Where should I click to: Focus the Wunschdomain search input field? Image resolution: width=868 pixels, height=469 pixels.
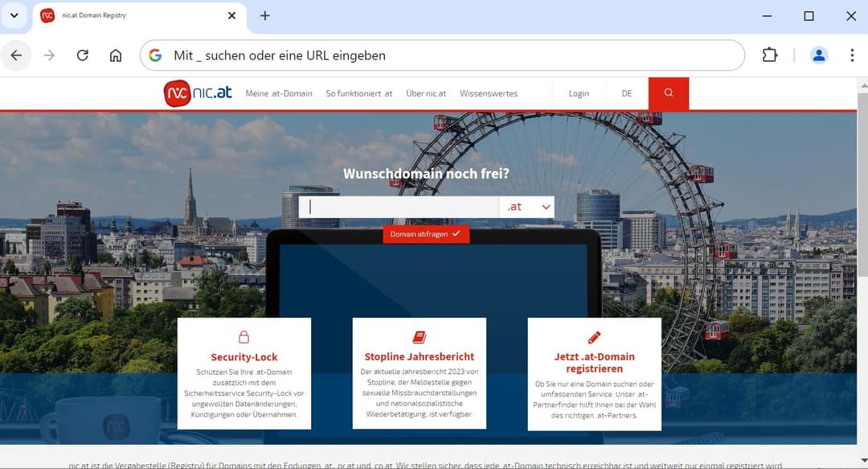[x=399, y=207]
